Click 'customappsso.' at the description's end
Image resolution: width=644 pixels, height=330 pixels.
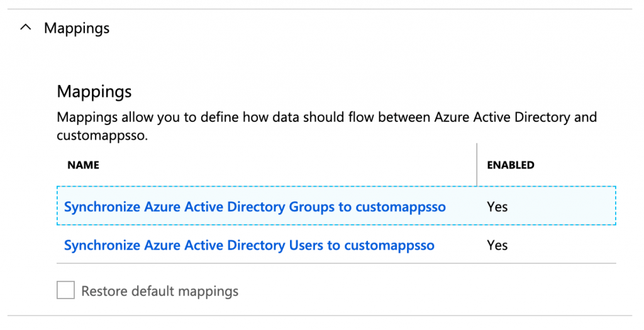[x=103, y=135]
